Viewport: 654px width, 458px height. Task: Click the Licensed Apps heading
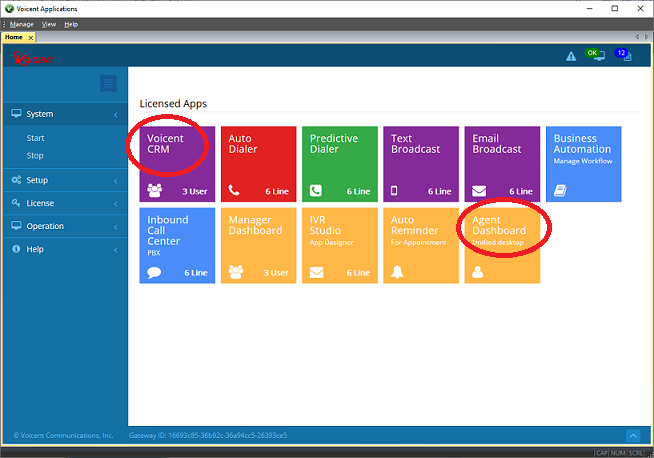point(173,103)
